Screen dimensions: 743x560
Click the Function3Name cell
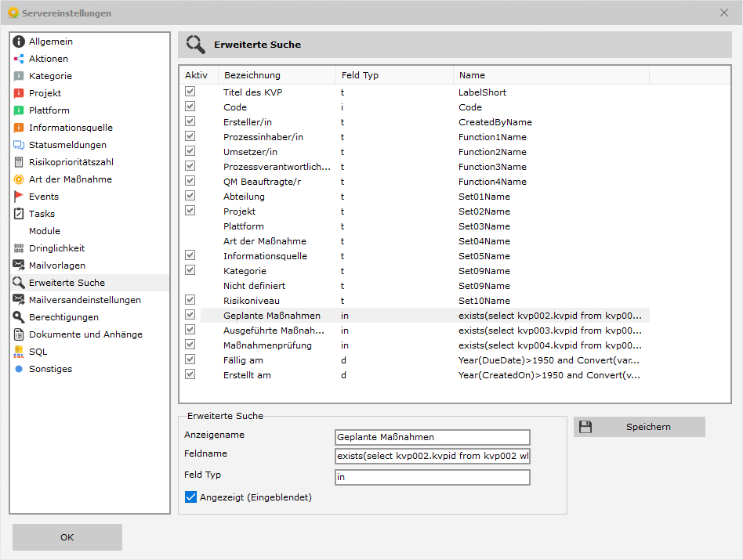[492, 167]
